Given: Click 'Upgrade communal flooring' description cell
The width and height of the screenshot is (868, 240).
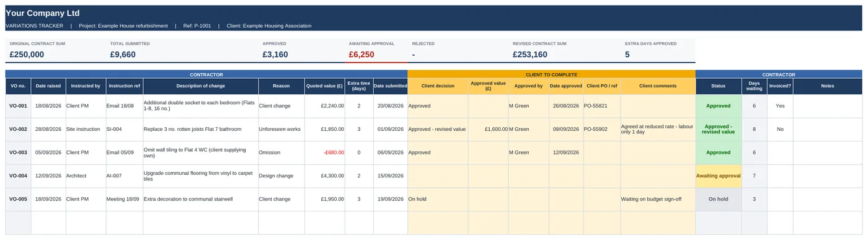Looking at the screenshot, I should (200, 176).
